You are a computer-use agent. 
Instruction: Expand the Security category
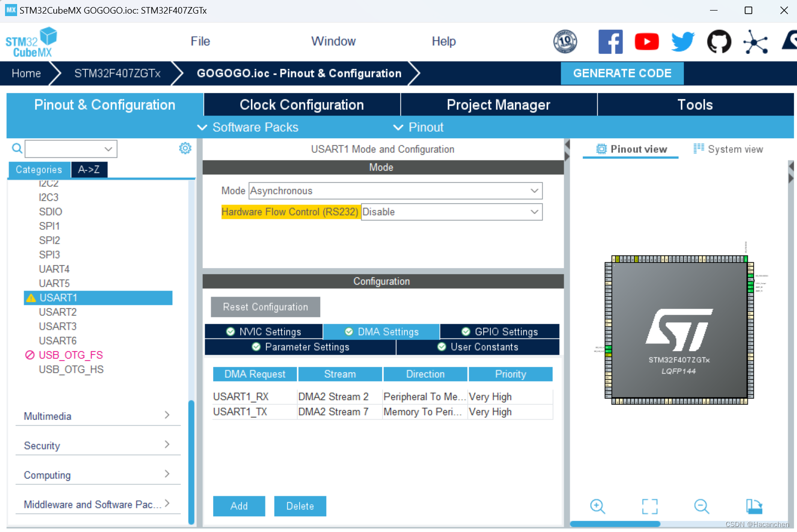point(98,446)
